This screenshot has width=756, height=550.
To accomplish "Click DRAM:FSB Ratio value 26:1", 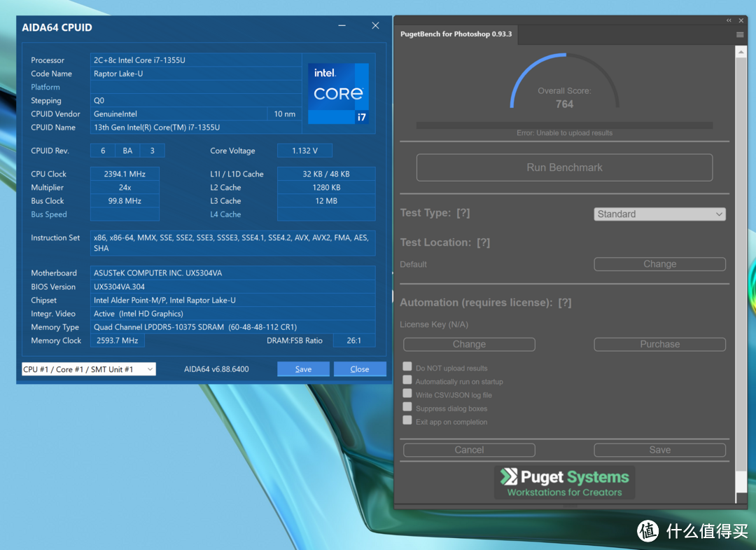I will [354, 340].
